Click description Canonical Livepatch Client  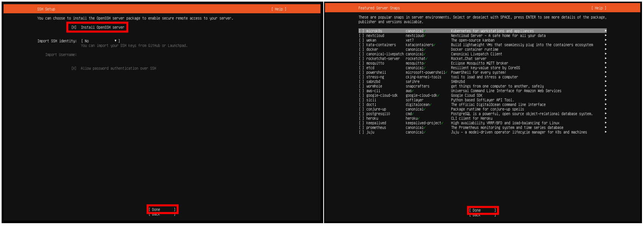coord(477,54)
